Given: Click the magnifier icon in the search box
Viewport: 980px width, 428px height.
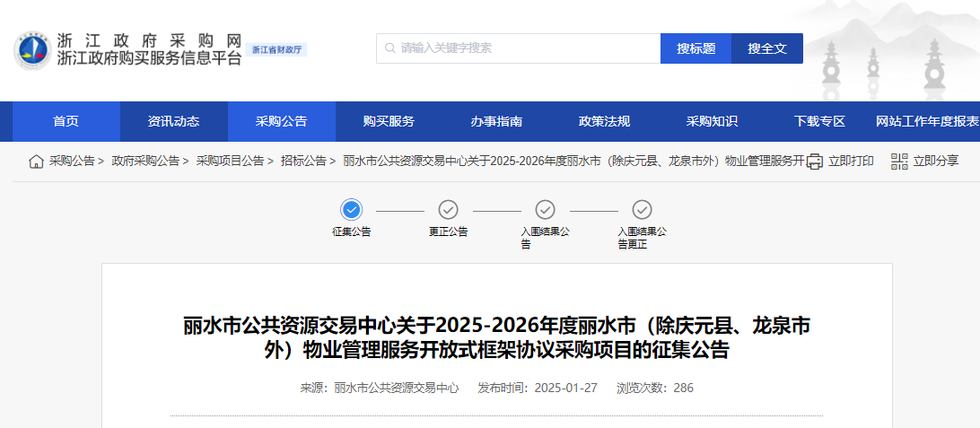Looking at the screenshot, I should pos(389,48).
